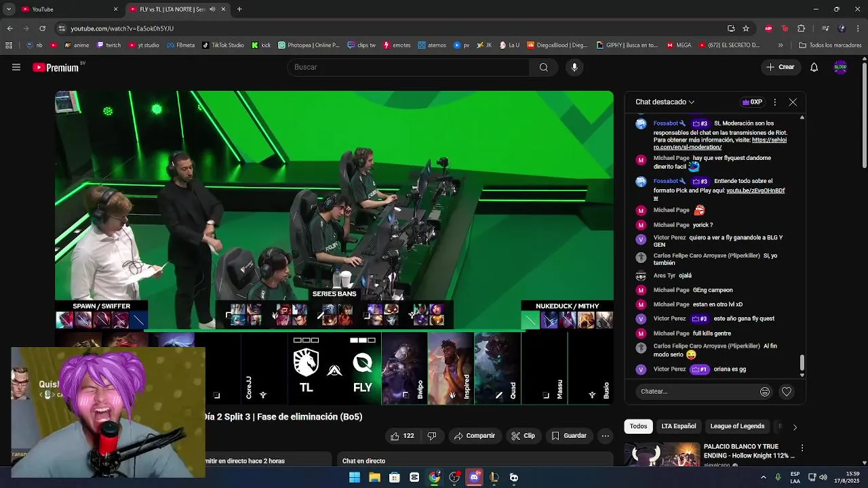This screenshot has height=488, width=868.
Task: Open the MEGA bookmark
Action: pos(679,45)
